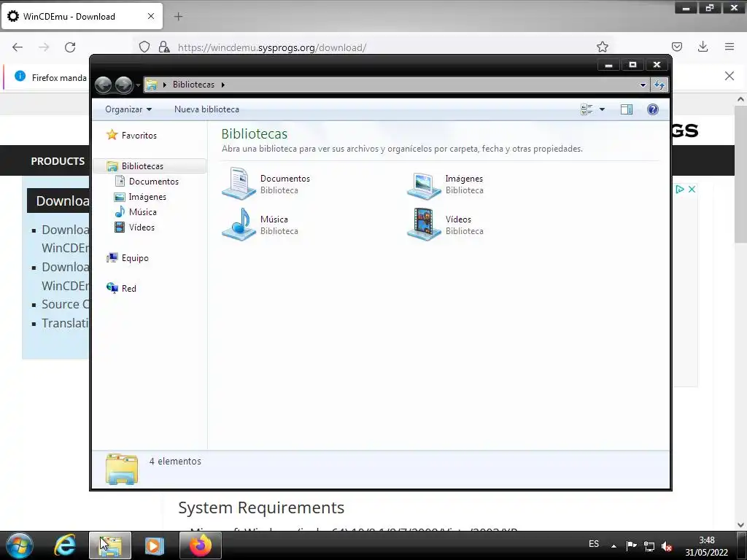The image size is (747, 560).
Task: Open the Firefox hamburger menu
Action: (x=729, y=47)
